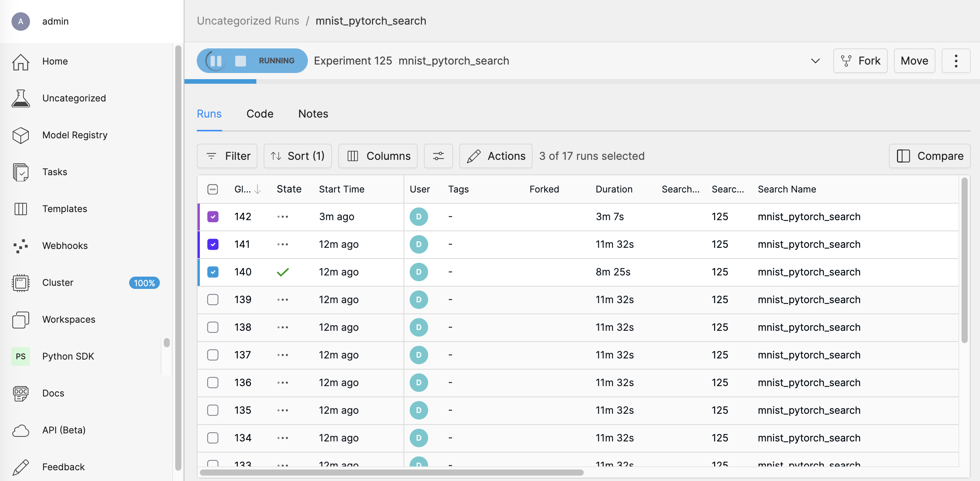
Task: Select run 139 checkbox
Action: point(213,300)
